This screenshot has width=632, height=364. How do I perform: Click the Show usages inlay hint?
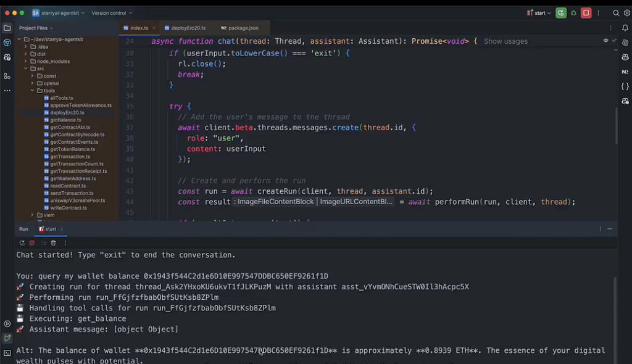pos(505,41)
